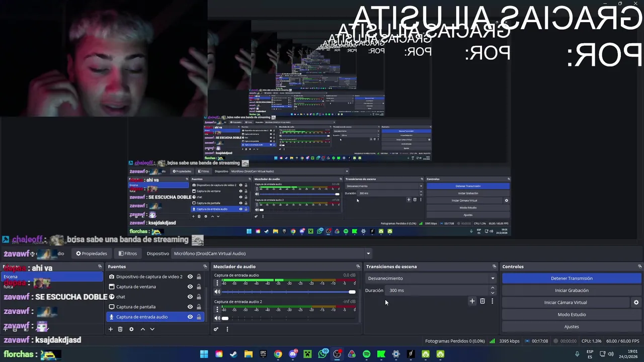Toggle lock on Captura de pantalla
Viewport: 644px width, 362px height.
(x=199, y=307)
